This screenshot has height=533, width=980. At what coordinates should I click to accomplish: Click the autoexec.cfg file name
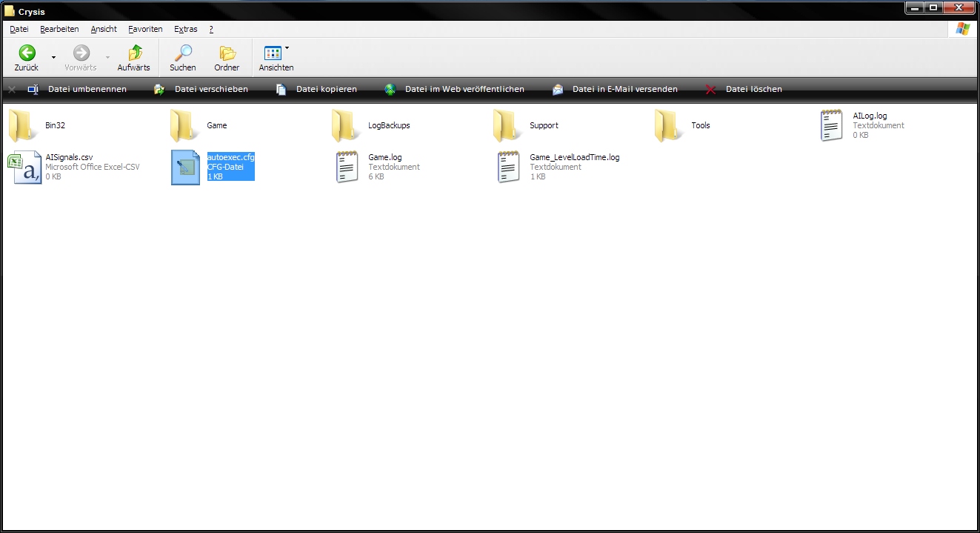point(231,158)
